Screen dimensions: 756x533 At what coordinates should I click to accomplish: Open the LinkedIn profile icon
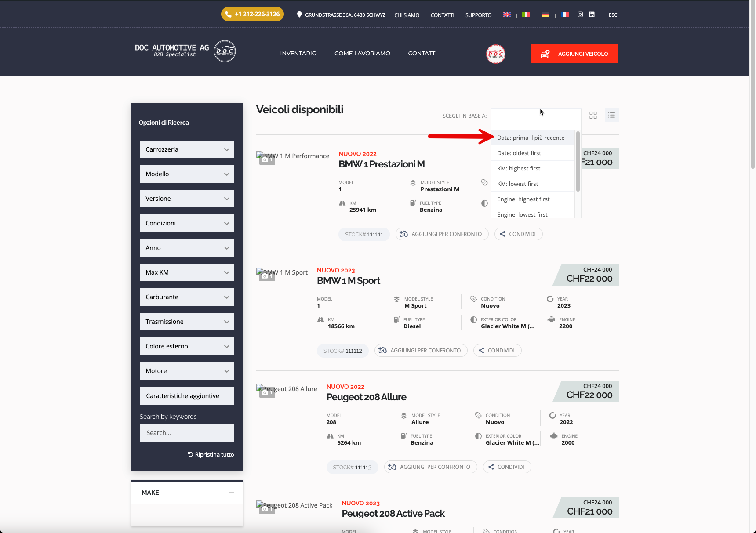coord(592,15)
